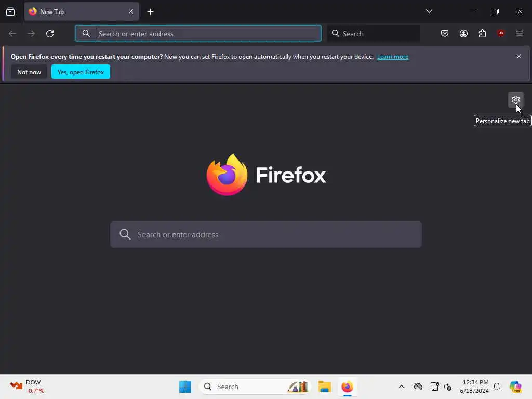The width and height of the screenshot is (532, 399).
Task: Click the Windows taskbar Search box
Action: point(255,387)
